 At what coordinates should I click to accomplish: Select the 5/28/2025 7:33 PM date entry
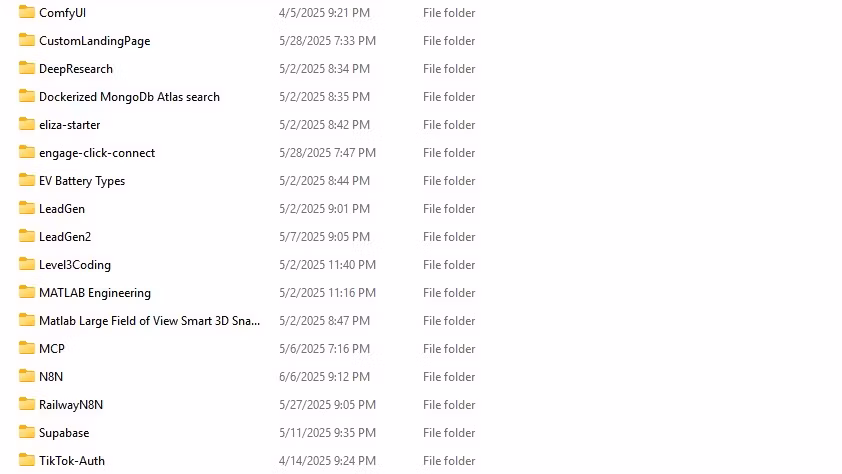click(328, 41)
